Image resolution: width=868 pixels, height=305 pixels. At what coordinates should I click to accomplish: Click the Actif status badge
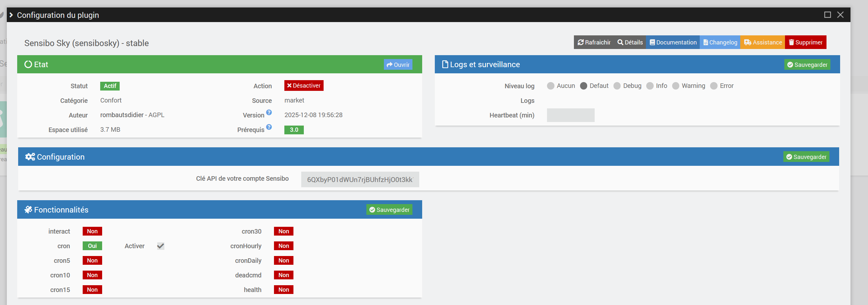pos(110,86)
